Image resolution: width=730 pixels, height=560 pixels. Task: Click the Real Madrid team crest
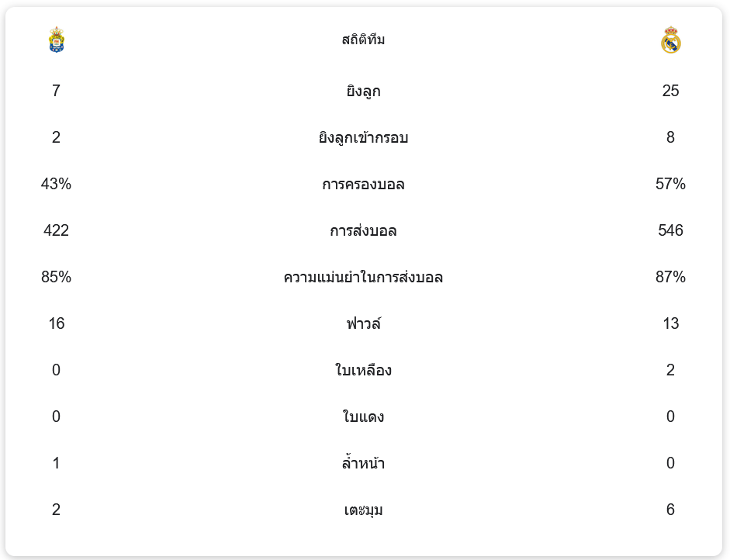670,40
